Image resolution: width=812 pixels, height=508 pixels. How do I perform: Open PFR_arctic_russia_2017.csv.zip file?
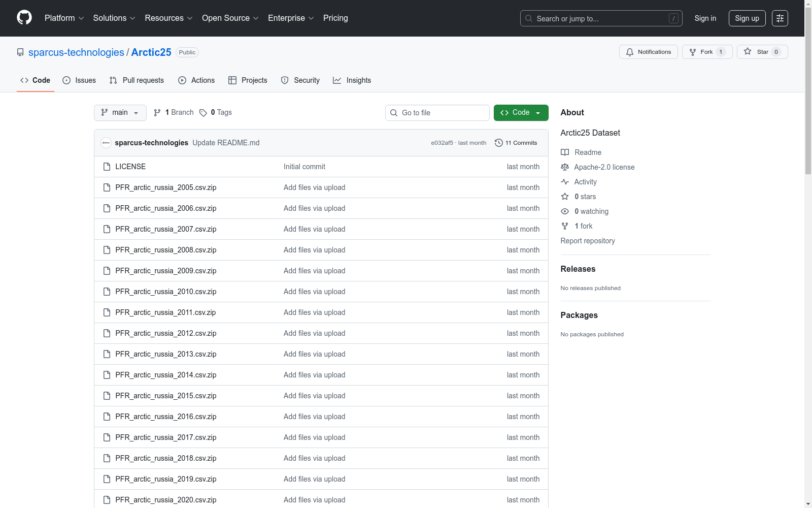tap(166, 437)
